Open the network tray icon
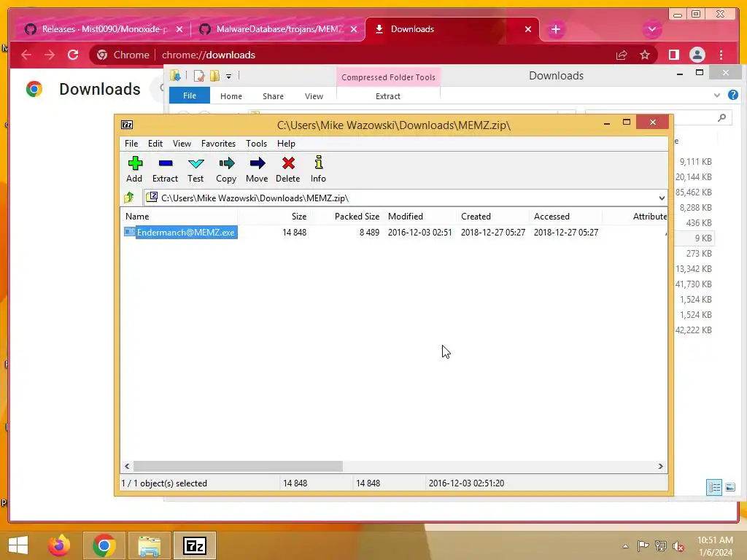This screenshot has height=560, width=747. click(x=661, y=546)
